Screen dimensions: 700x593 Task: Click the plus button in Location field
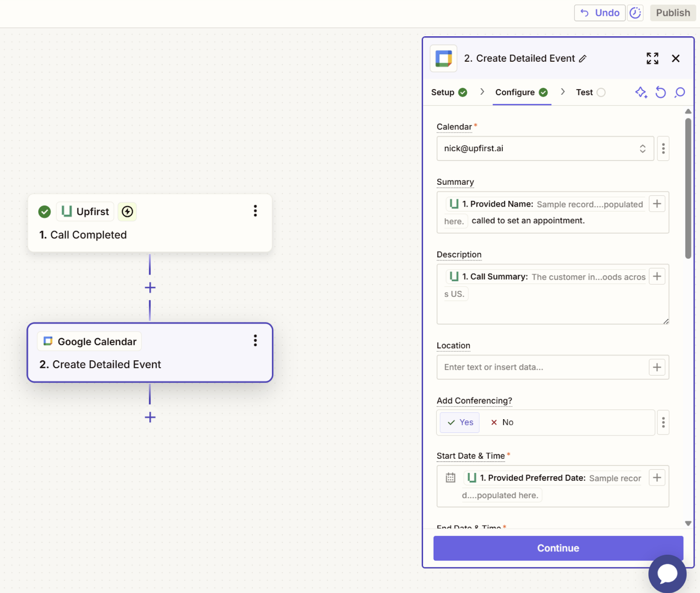click(x=657, y=367)
